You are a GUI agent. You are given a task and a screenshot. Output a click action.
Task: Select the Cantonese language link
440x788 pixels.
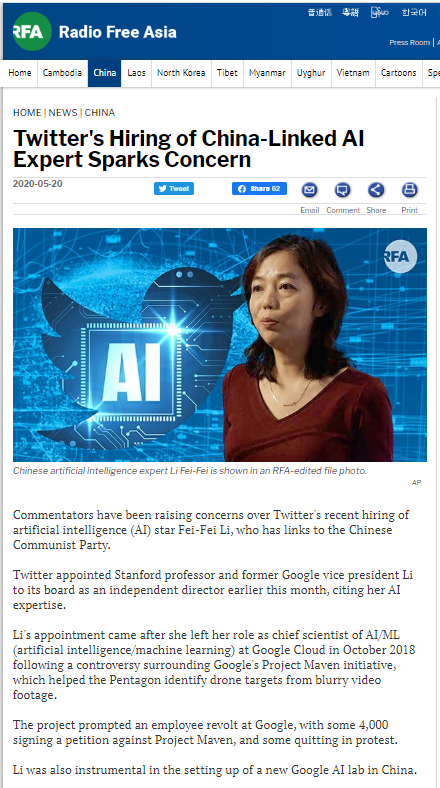pyautogui.click(x=350, y=13)
